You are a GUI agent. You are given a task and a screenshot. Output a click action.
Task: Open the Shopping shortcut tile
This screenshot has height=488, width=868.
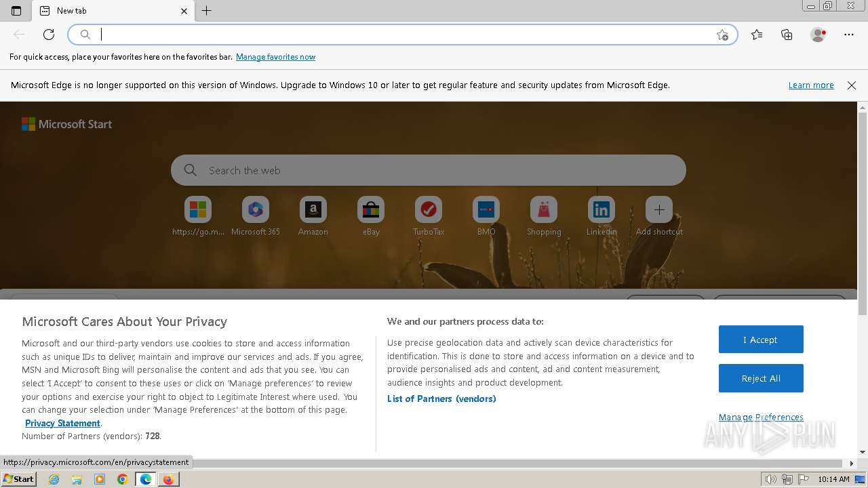click(544, 216)
